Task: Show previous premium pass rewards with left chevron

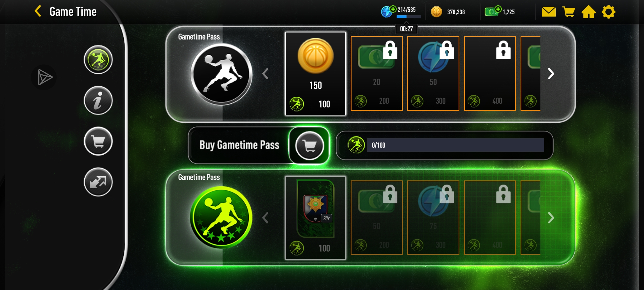Action: pyautogui.click(x=265, y=218)
